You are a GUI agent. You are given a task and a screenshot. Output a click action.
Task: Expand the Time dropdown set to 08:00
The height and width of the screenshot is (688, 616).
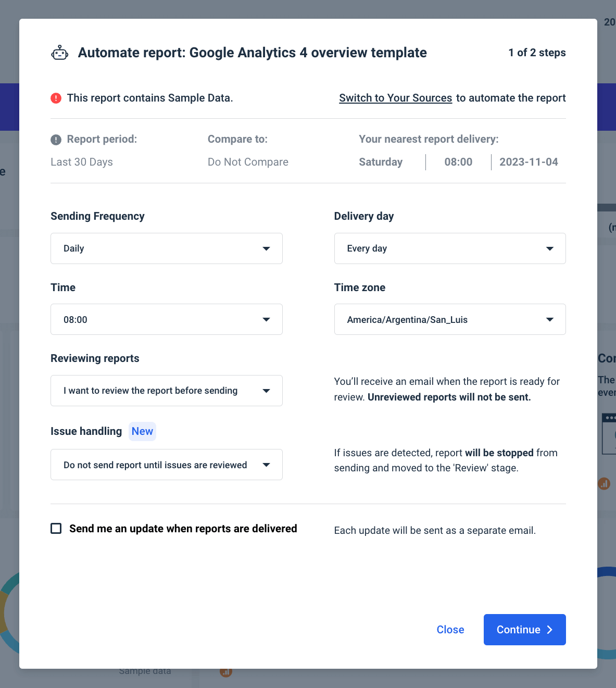click(166, 319)
